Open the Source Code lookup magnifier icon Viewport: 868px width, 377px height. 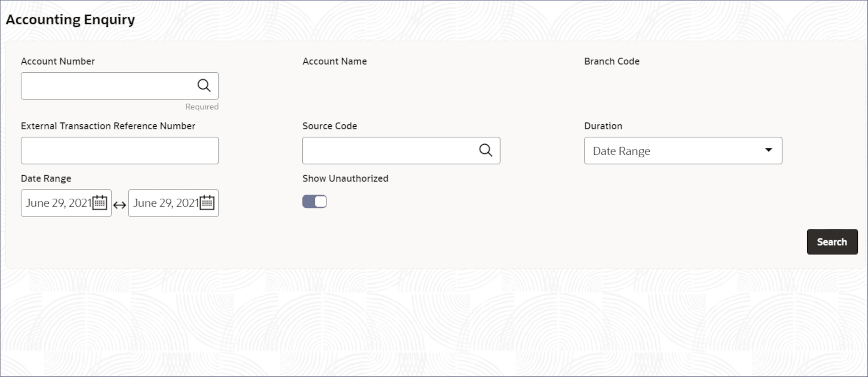486,150
